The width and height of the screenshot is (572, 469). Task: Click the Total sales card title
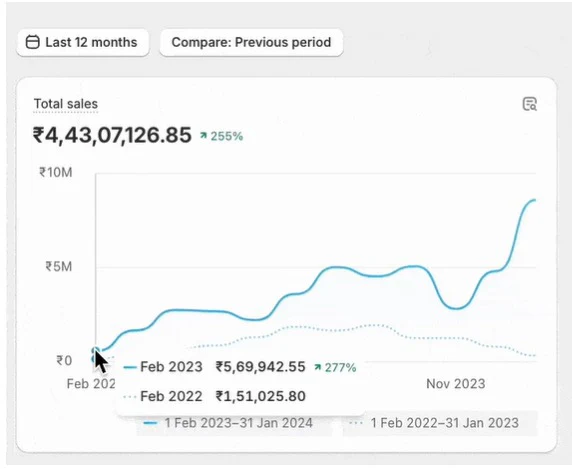tap(66, 104)
